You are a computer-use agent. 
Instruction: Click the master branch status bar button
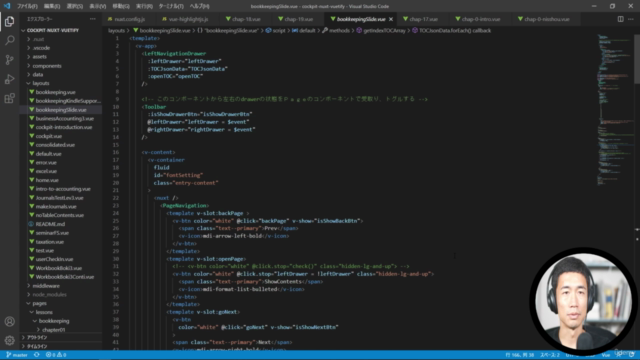17,355
